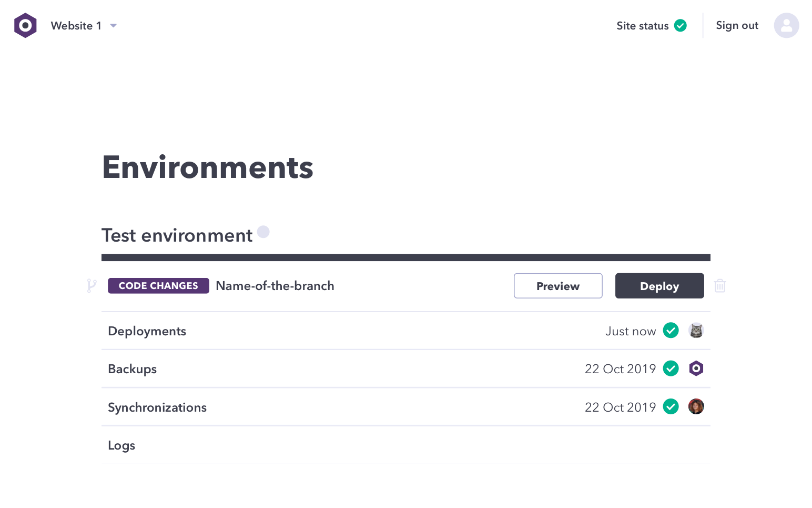This screenshot has height=508, width=812.
Task: Select the hexagon icon on the Backups row
Action: click(696, 368)
